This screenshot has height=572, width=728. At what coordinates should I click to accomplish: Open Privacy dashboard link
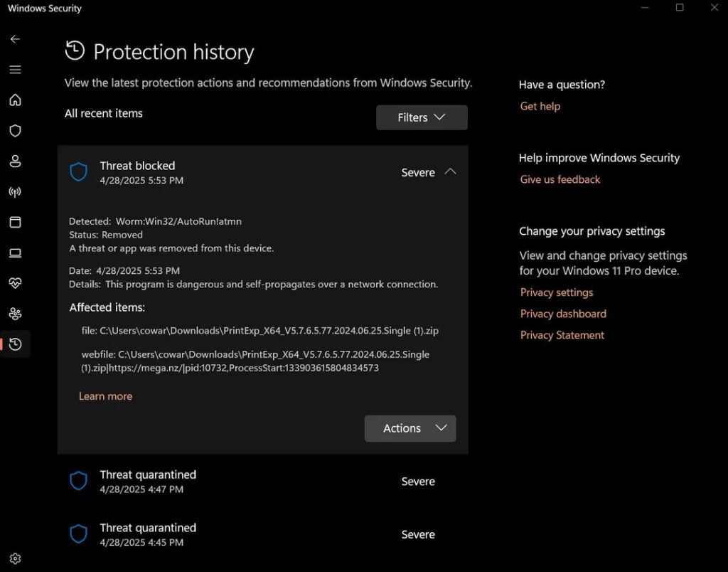pyautogui.click(x=563, y=314)
